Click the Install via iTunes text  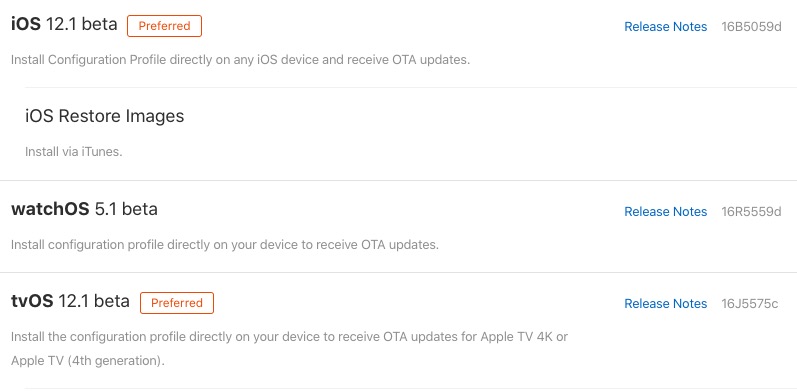pos(74,152)
